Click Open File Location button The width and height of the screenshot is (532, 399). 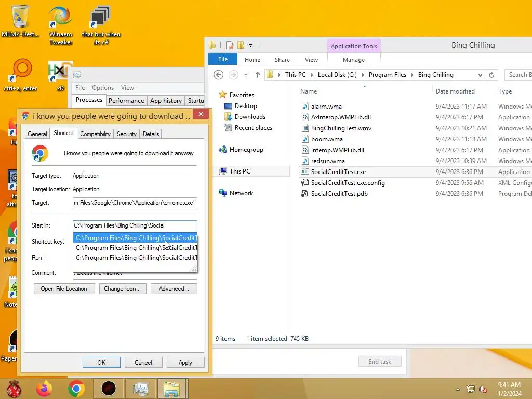pos(64,289)
